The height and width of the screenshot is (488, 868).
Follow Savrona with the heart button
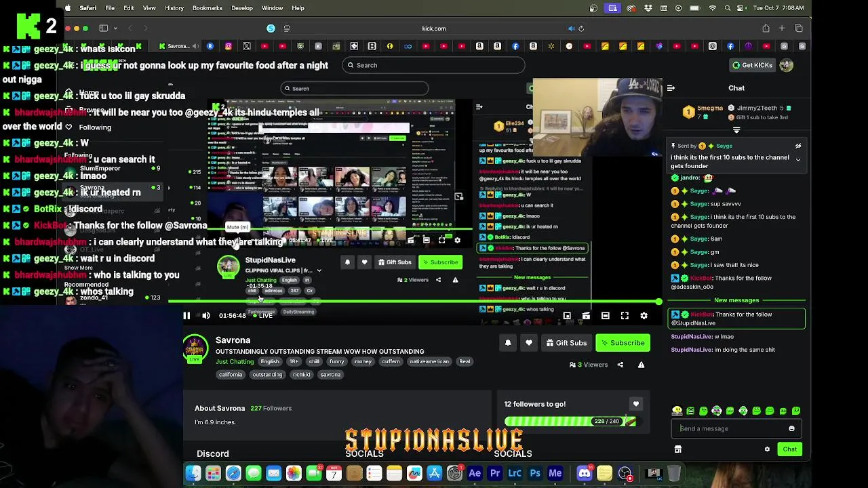(529, 343)
